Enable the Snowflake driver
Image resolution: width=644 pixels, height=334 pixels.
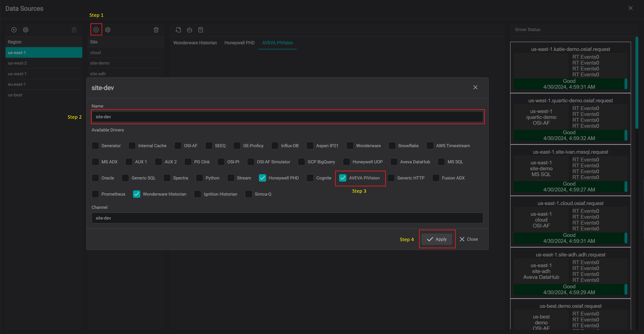coord(392,146)
